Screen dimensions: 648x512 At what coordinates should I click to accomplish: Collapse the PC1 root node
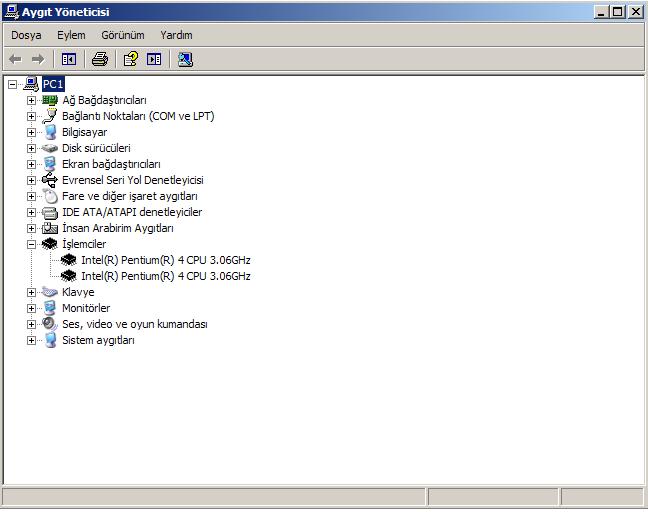point(12,84)
